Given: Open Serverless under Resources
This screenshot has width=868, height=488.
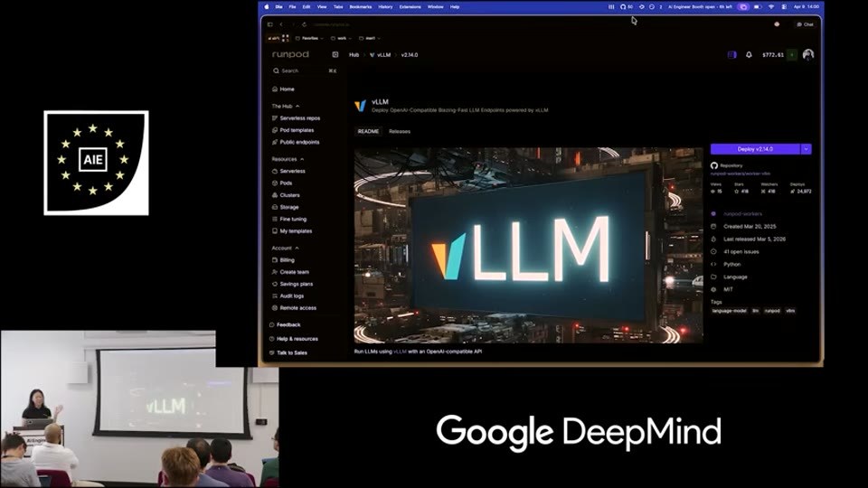Looking at the screenshot, I should tap(289, 172).
